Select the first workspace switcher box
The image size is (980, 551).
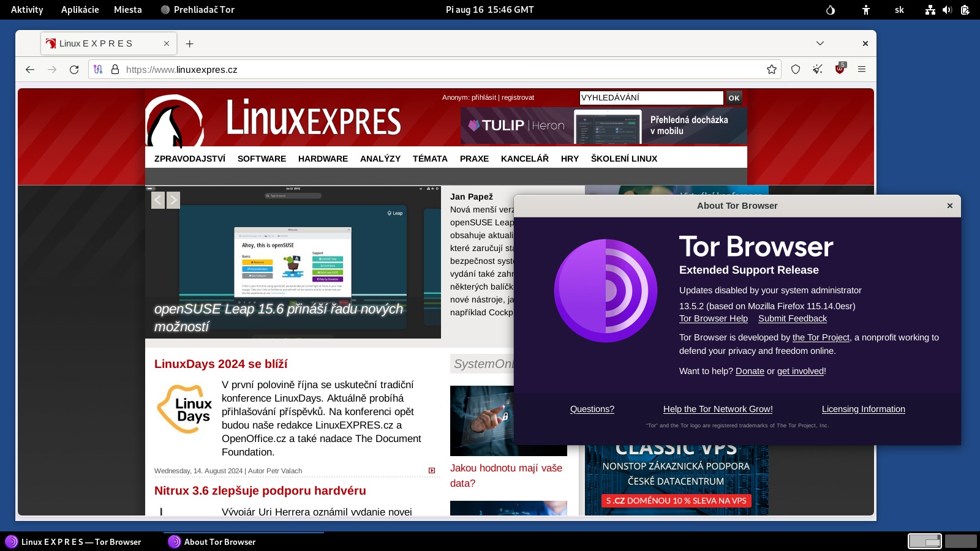925,541
